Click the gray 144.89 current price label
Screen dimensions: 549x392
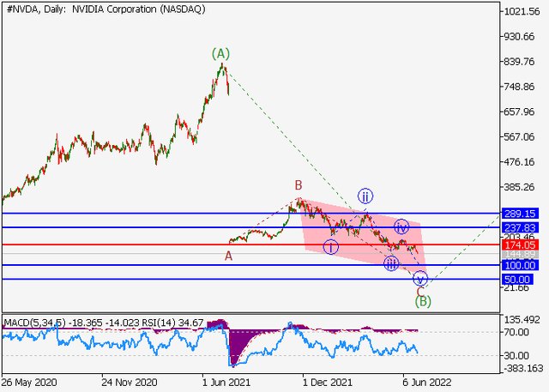tap(520, 255)
